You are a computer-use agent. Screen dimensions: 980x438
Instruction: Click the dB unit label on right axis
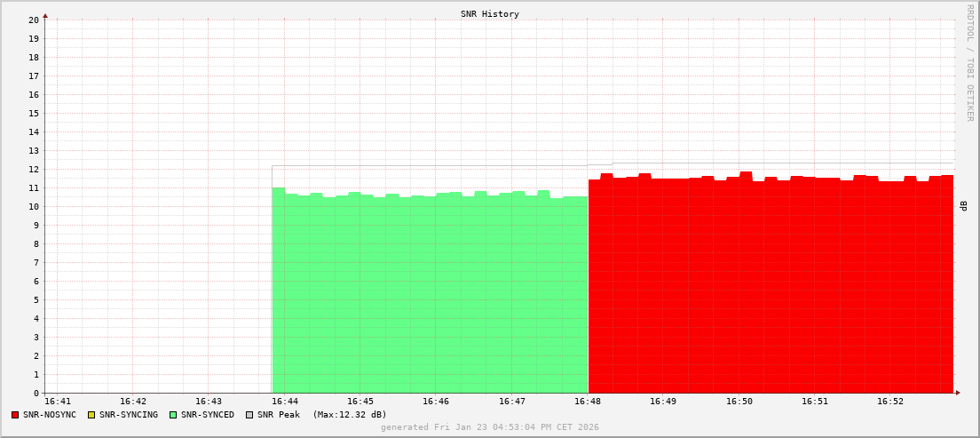[x=964, y=206]
